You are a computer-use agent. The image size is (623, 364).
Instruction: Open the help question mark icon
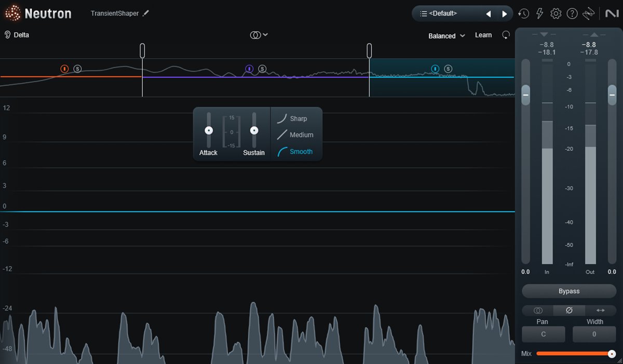click(572, 14)
